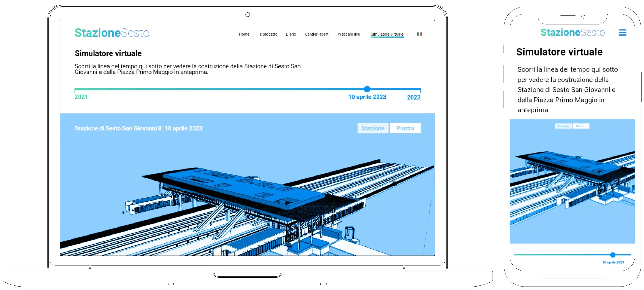Click the blue timeline handle on laptop
The image size is (644, 290).
tap(367, 89)
